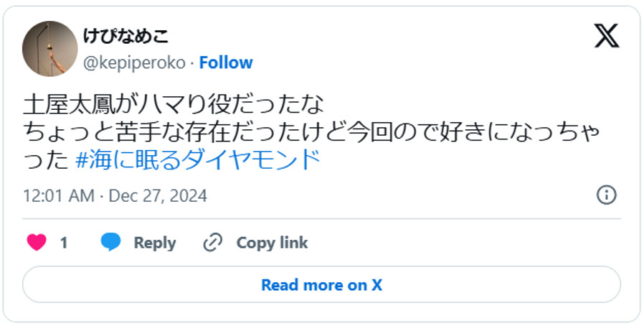Click the 12:01 AM timestamp link
The image size is (644, 326).
click(58, 195)
